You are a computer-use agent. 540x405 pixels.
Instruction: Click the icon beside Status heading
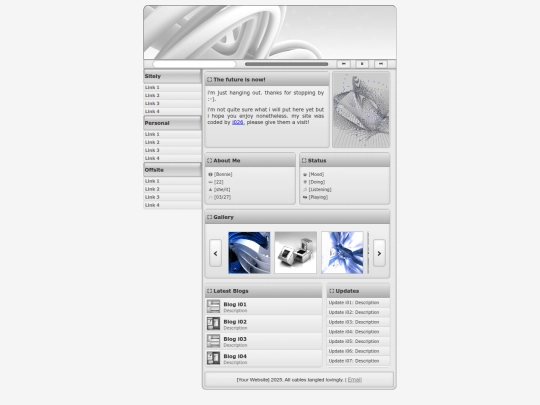point(304,160)
